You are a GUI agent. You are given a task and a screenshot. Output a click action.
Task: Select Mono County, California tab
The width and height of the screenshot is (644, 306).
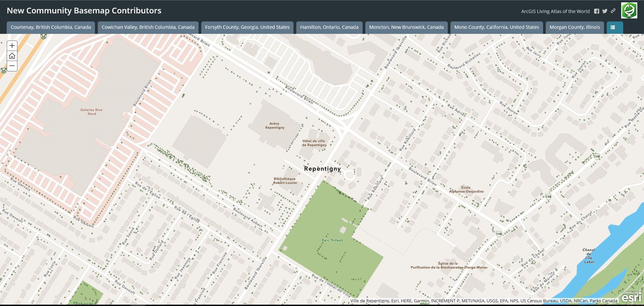coord(496,27)
